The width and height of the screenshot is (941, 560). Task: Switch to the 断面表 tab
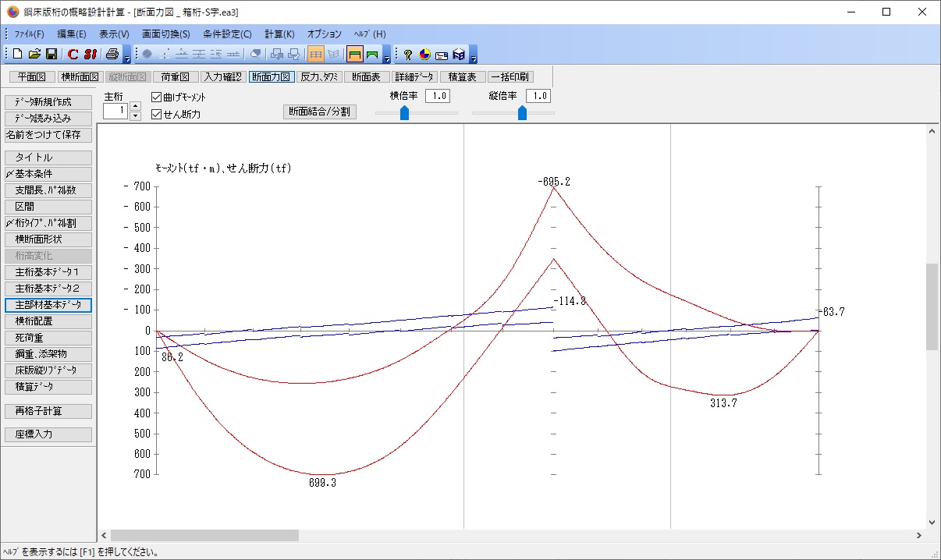tap(367, 76)
